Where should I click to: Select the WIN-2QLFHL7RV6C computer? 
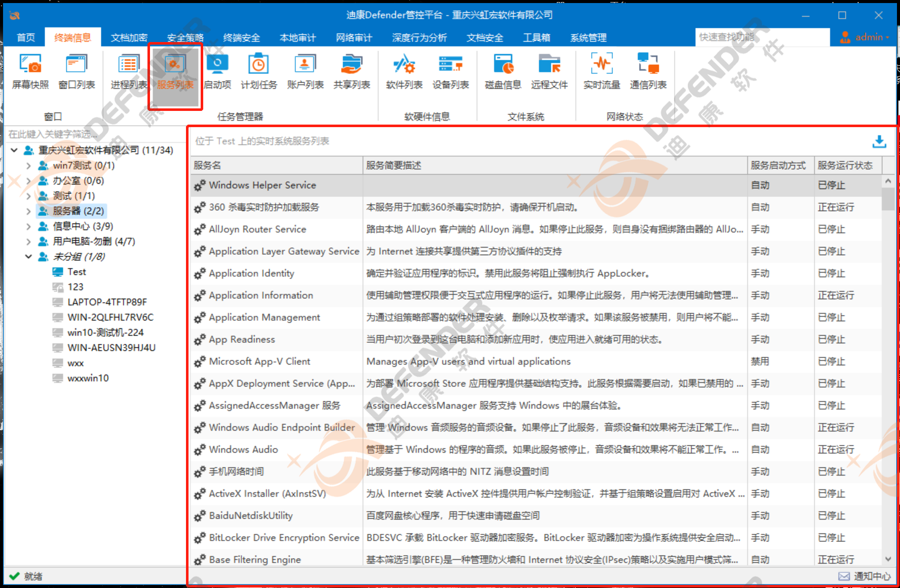tap(110, 318)
